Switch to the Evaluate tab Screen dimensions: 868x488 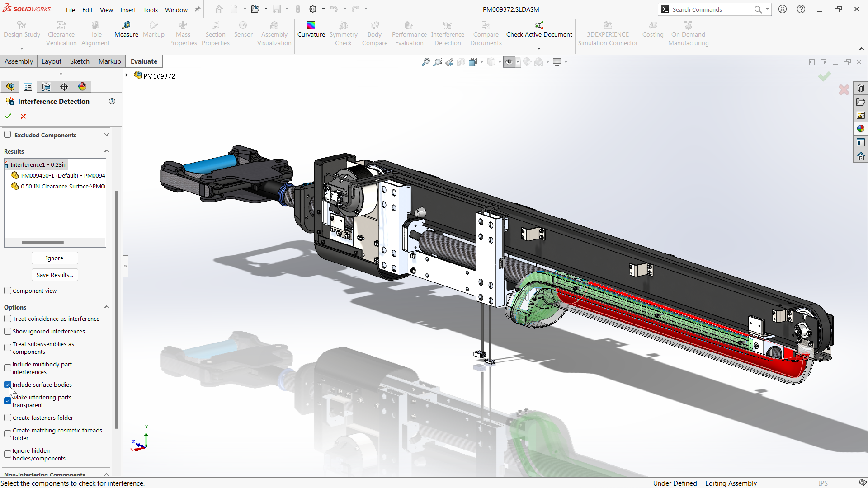coord(144,61)
